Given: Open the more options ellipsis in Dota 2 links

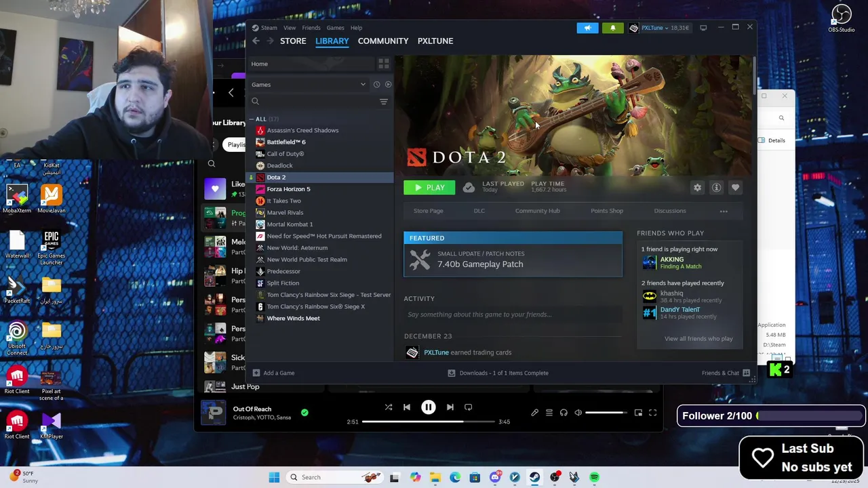Looking at the screenshot, I should [x=724, y=211].
